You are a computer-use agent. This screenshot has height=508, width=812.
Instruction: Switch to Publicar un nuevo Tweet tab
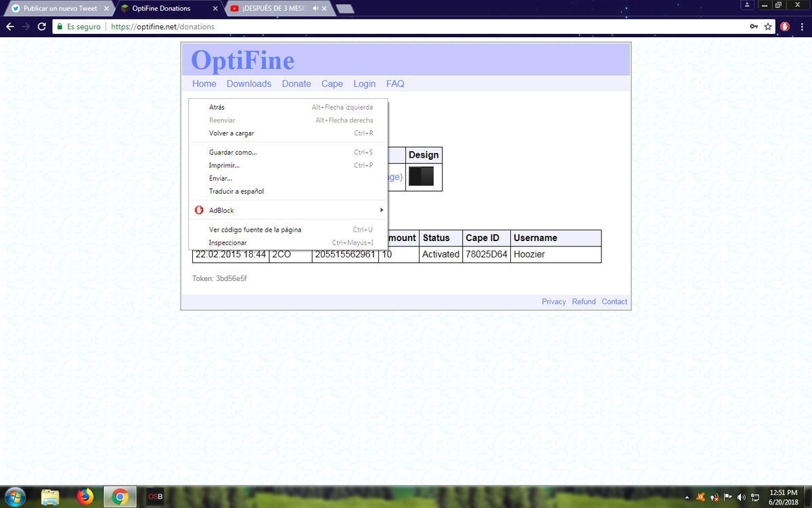(60, 8)
